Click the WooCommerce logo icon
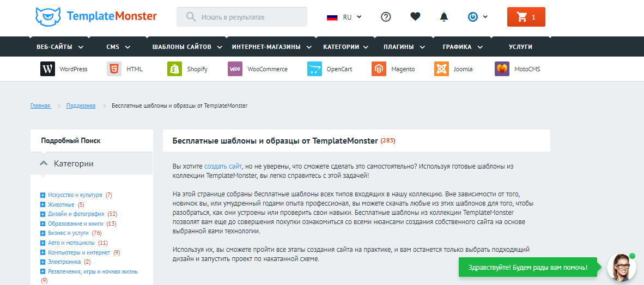The width and height of the screenshot is (644, 285). pos(235,69)
